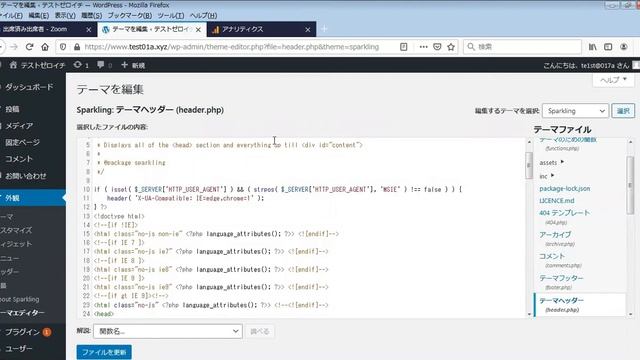Show site security padlock info
Viewport: 640px width, 360px height.
[77, 47]
